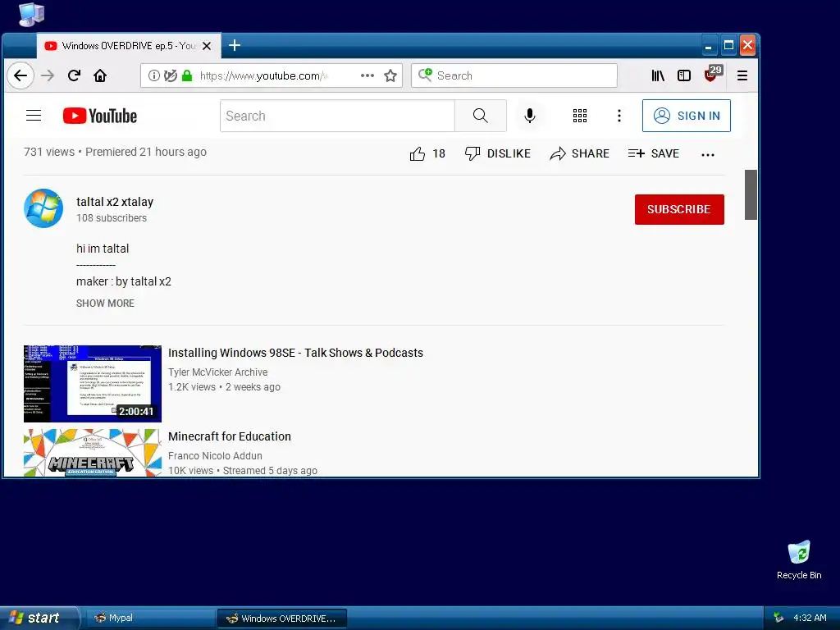Select Windows OVERDRIVE taskbar button

click(282, 619)
